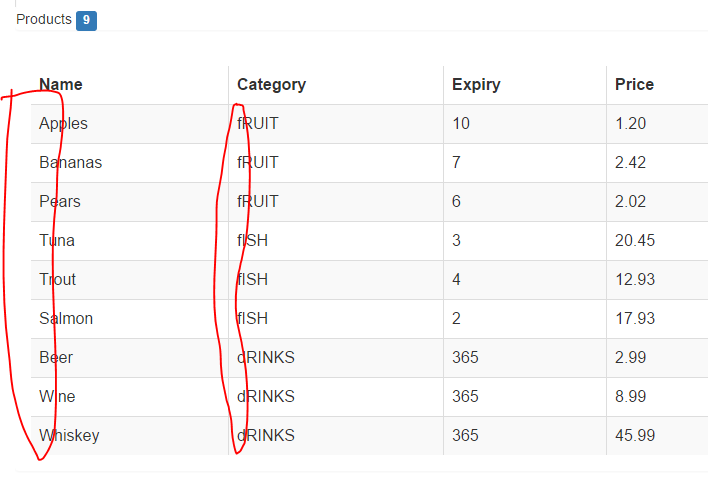Screen dimensions: 708x483
Task: Select the Expiry column header
Action: click(476, 85)
